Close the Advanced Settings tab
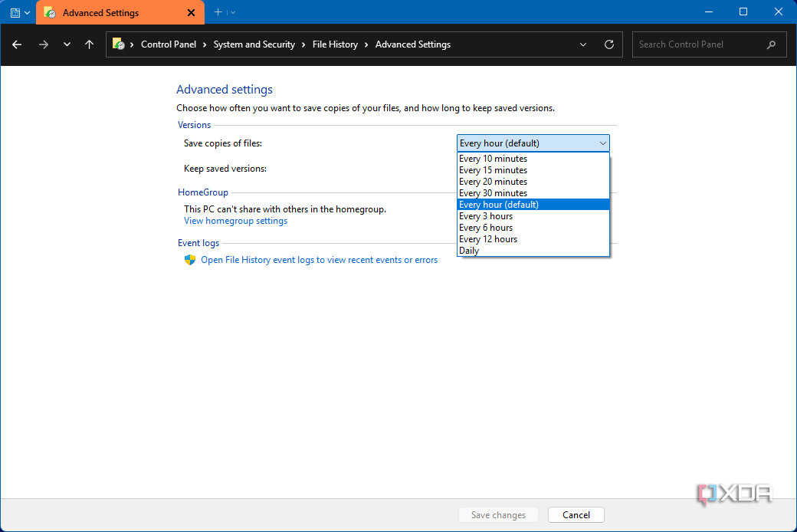The height and width of the screenshot is (532, 797). coord(191,13)
